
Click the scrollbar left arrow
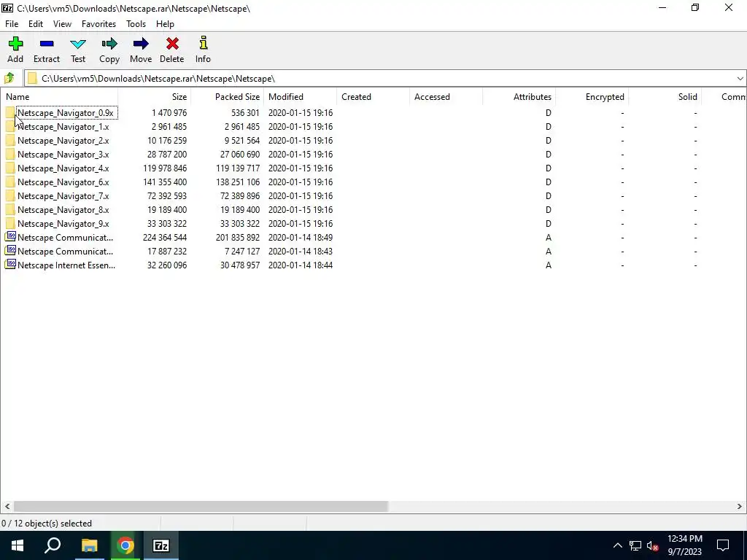[7, 506]
